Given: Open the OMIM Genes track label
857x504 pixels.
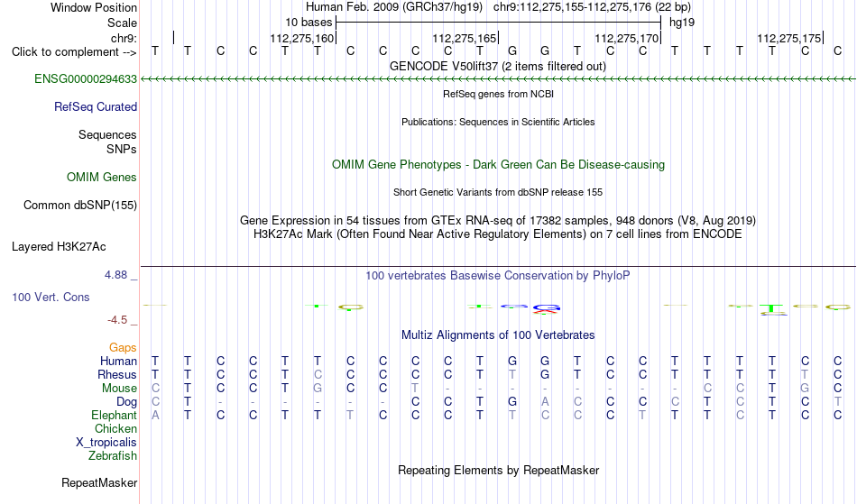Looking at the screenshot, I should coord(101,177).
